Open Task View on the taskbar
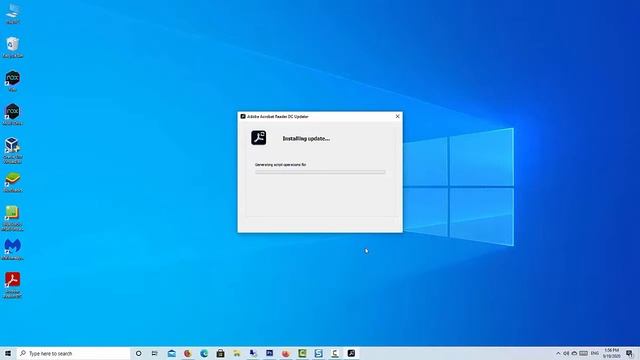The image size is (640, 360). [x=155, y=353]
